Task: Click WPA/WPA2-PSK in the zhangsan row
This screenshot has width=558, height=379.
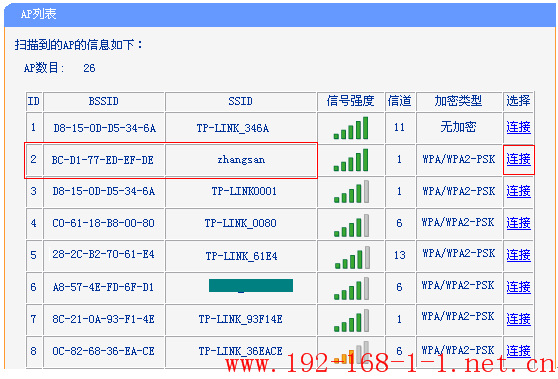Action: [x=459, y=159]
